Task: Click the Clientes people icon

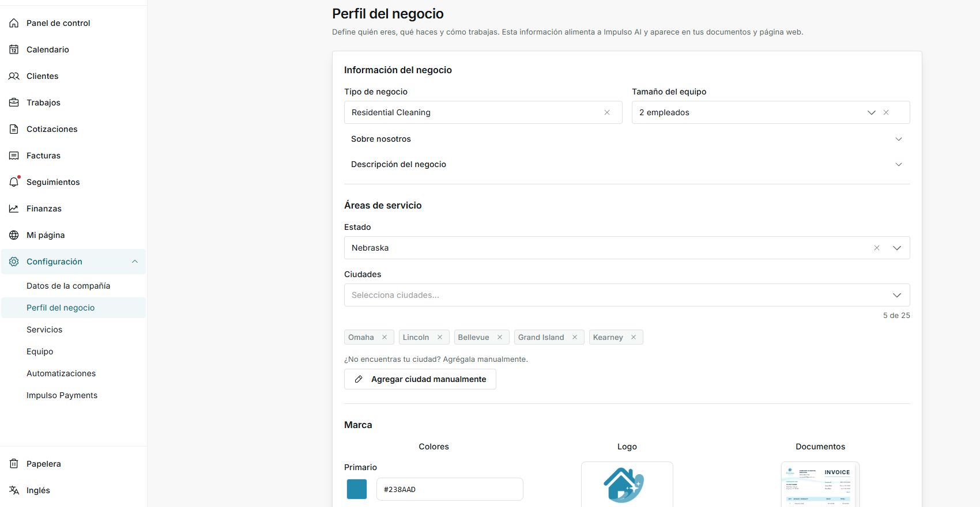Action: pyautogui.click(x=14, y=76)
